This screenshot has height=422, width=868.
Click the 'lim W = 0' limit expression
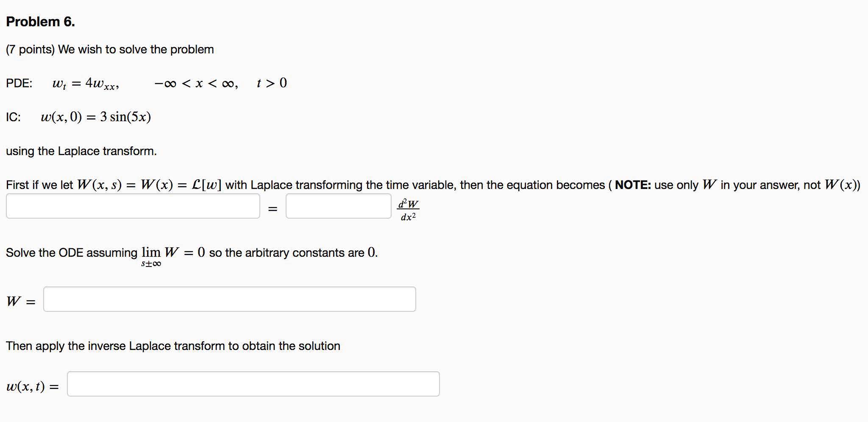(x=173, y=255)
